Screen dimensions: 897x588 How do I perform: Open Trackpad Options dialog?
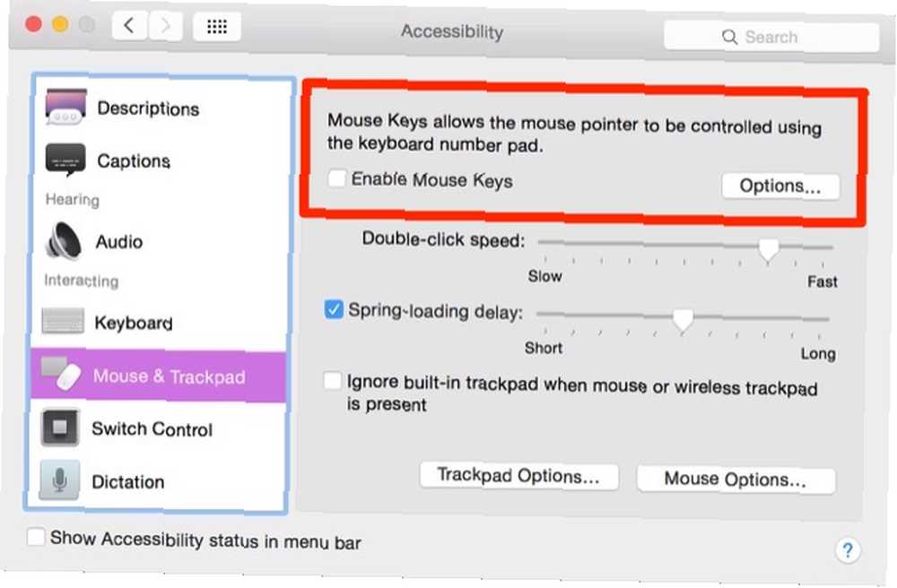click(x=518, y=475)
